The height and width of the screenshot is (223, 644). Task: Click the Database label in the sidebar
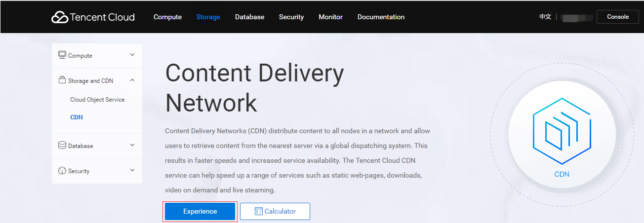coord(80,146)
